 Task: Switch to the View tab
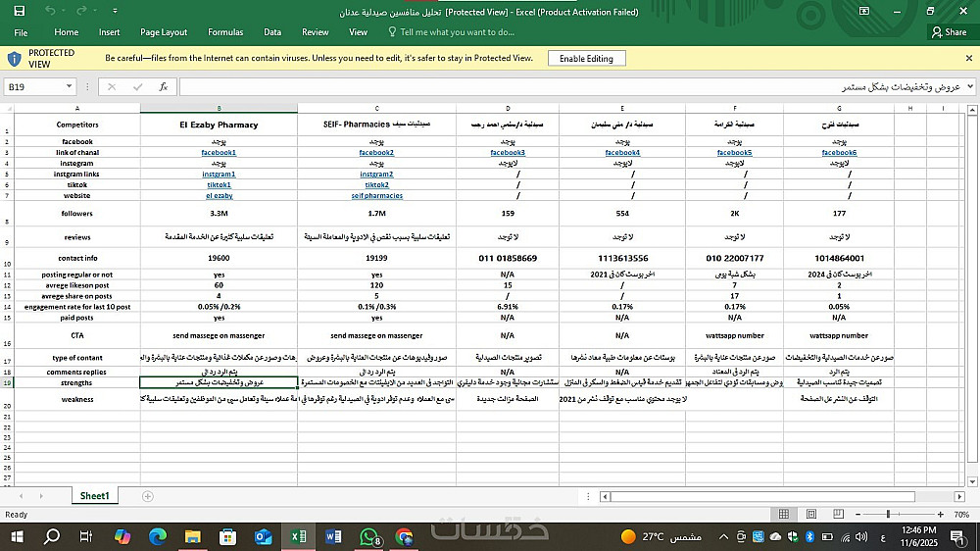pos(358,32)
